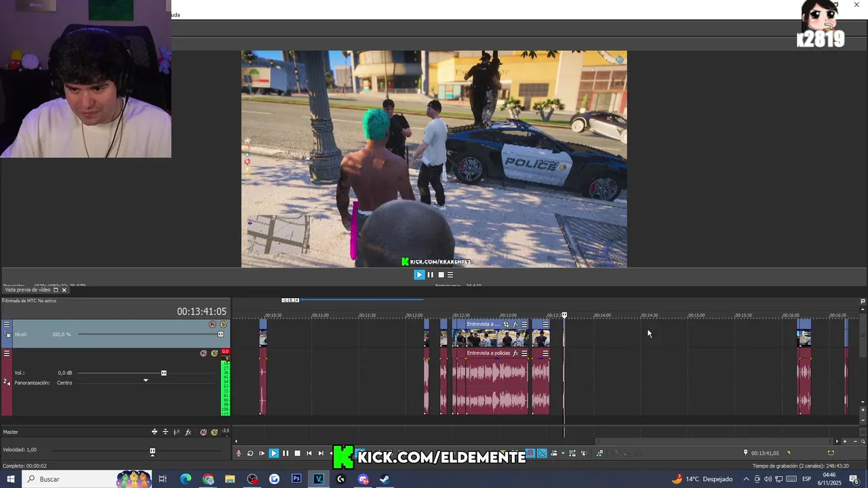Expand the video track 1 composite arrow
Image resolution: width=868 pixels, height=488 pixels.
(8, 335)
